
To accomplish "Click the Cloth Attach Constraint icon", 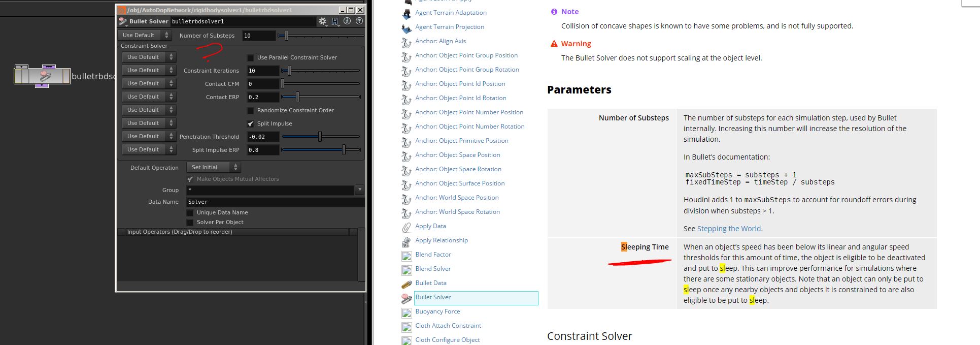I will pyautogui.click(x=407, y=327).
